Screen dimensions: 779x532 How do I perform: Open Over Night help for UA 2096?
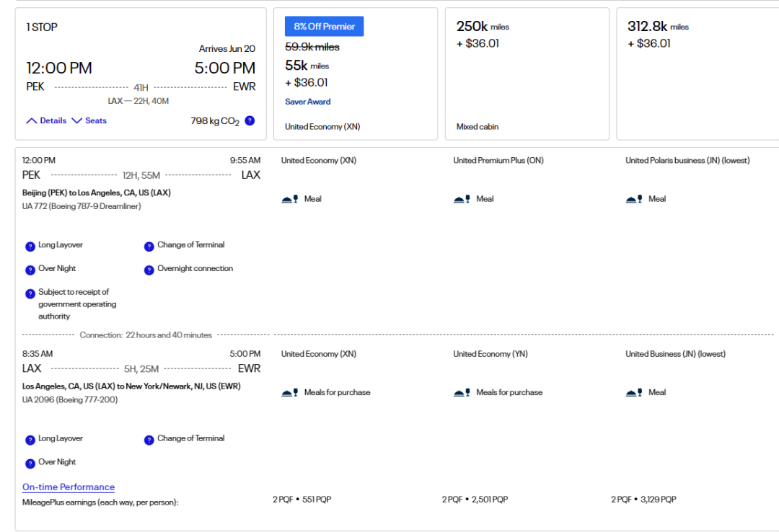[x=30, y=464]
